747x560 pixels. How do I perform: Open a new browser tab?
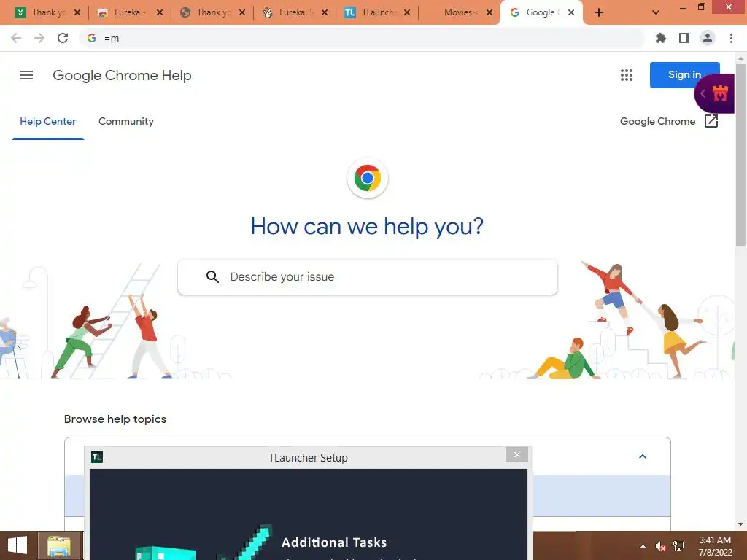pyautogui.click(x=599, y=12)
